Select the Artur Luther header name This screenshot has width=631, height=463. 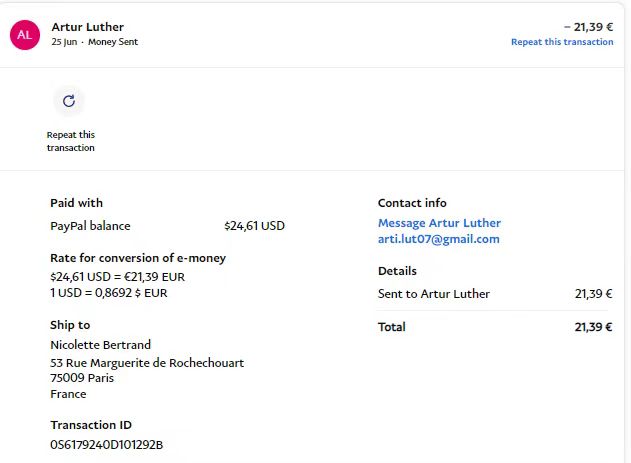tap(88, 27)
